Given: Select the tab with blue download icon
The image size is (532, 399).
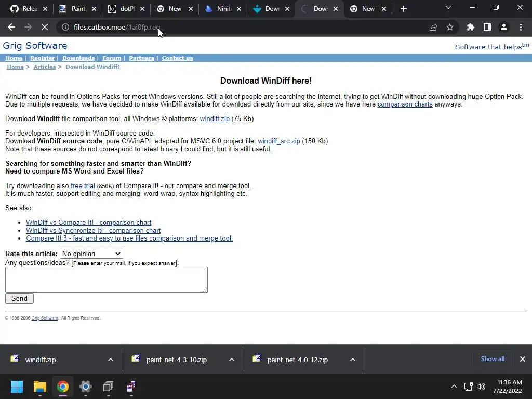Looking at the screenshot, I should pos(271,9).
